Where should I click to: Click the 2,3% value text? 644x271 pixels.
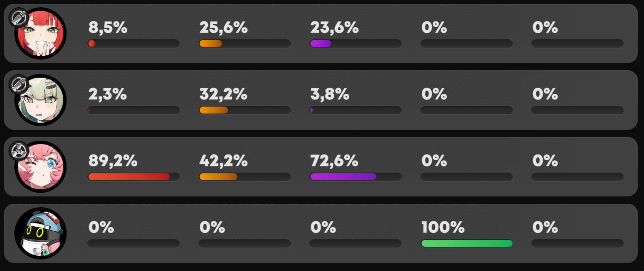pyautogui.click(x=107, y=94)
